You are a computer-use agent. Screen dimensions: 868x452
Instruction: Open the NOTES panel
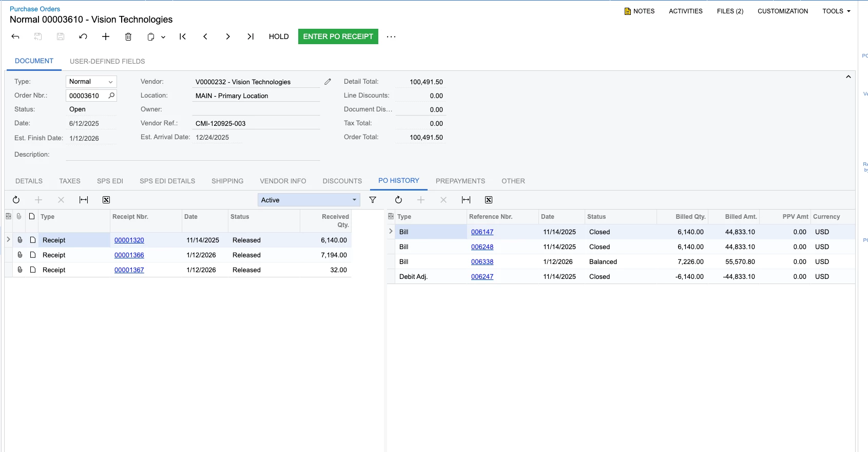(x=639, y=11)
